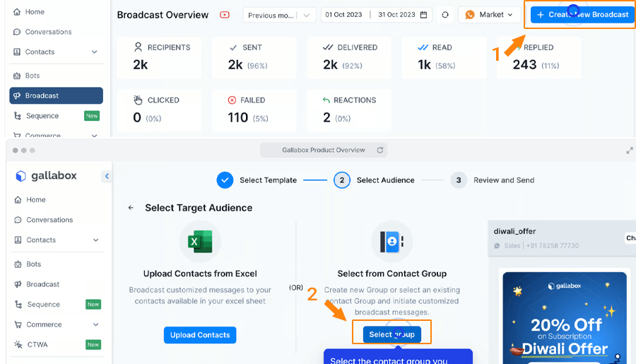Click the READ blue double-check icon
The image size is (636, 364).
pyautogui.click(x=423, y=47)
